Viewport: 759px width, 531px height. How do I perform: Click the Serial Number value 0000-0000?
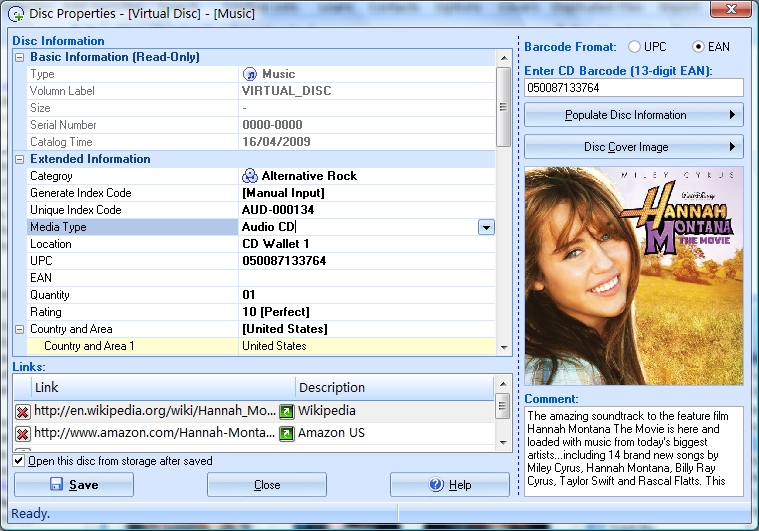(272, 125)
